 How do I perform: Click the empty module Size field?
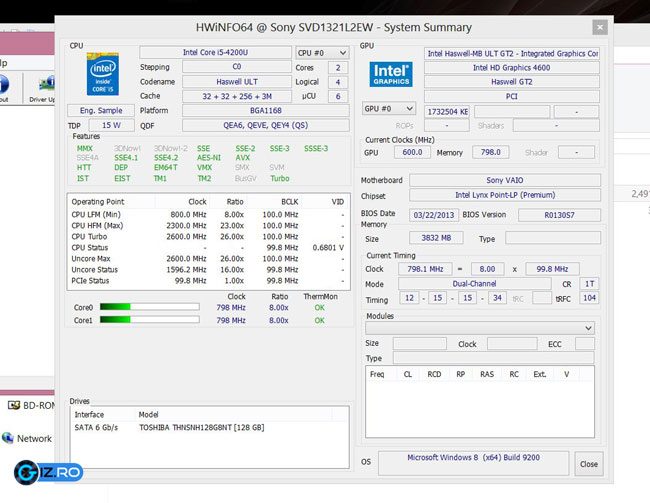pyautogui.click(x=420, y=344)
